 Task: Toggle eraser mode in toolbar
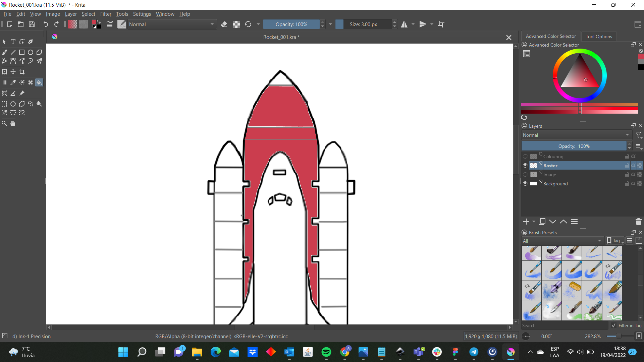tap(224, 24)
